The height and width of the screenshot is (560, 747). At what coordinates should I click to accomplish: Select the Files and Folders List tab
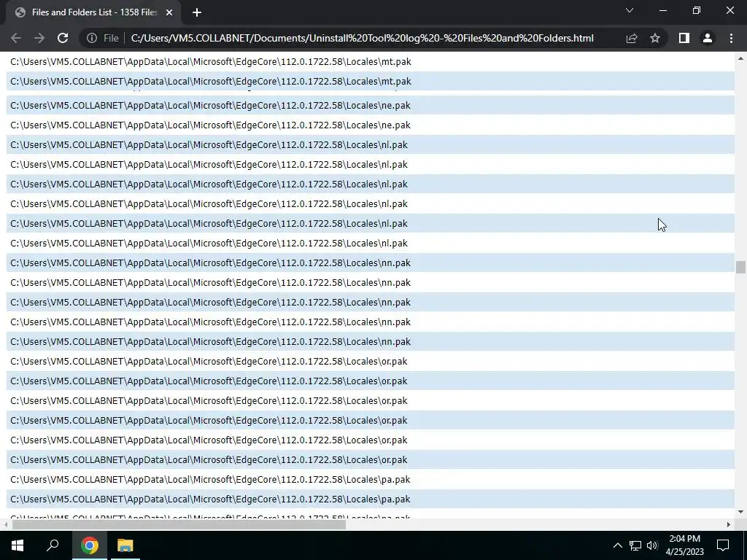tap(93, 13)
